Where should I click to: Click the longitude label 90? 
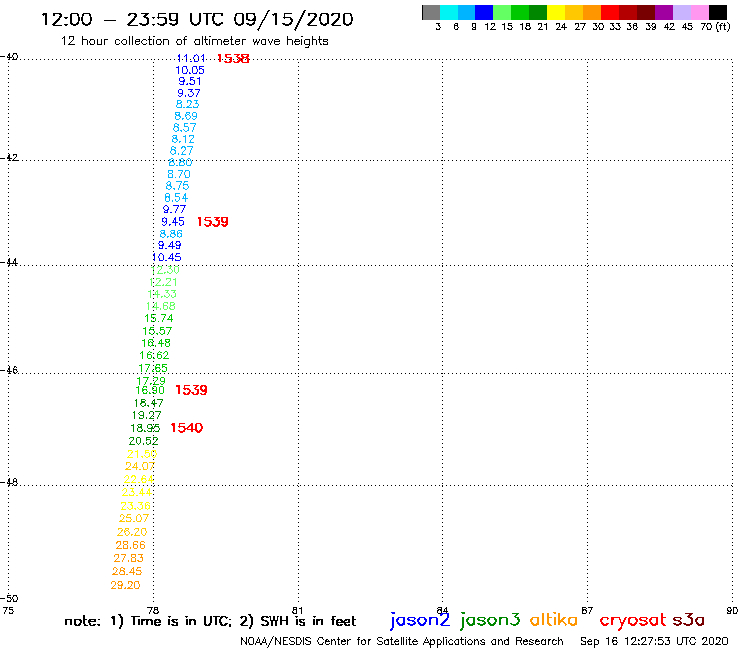click(732, 610)
